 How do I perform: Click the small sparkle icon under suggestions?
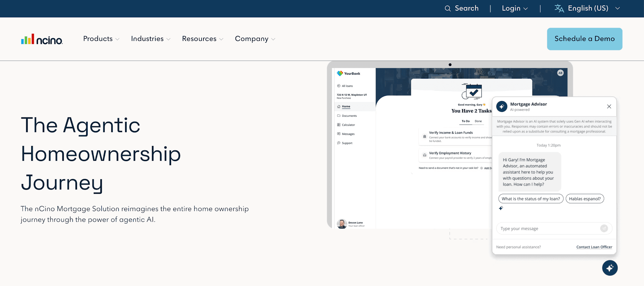coord(501,208)
